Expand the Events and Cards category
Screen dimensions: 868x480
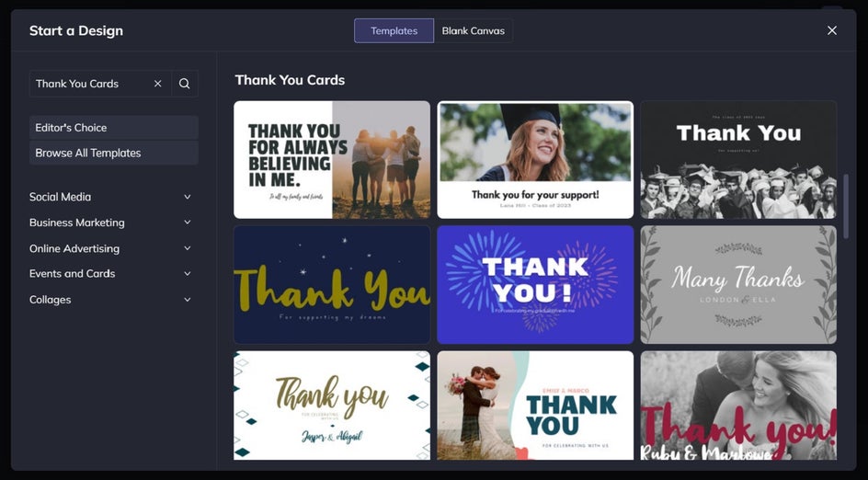pyautogui.click(x=110, y=273)
